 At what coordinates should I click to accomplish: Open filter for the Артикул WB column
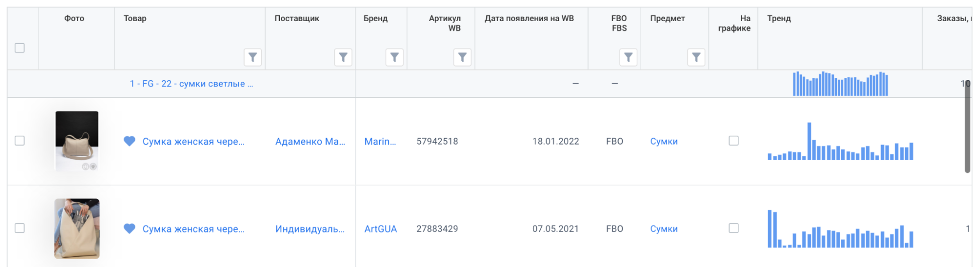(462, 57)
